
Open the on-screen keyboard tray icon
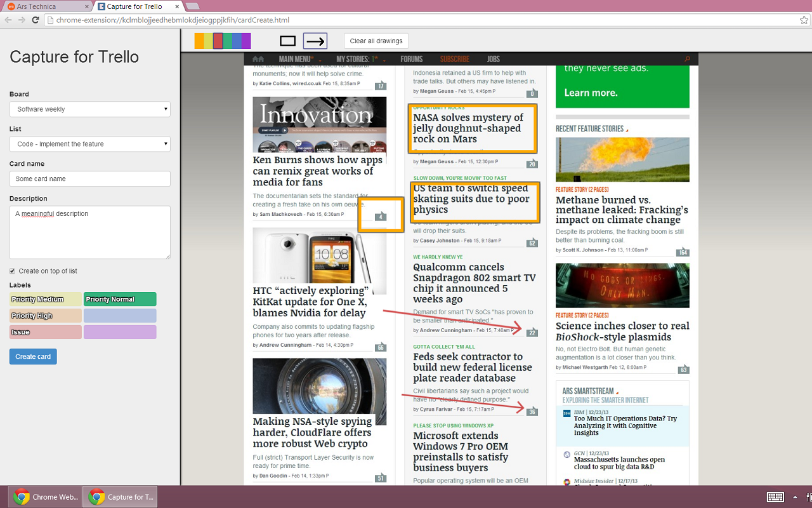click(775, 497)
